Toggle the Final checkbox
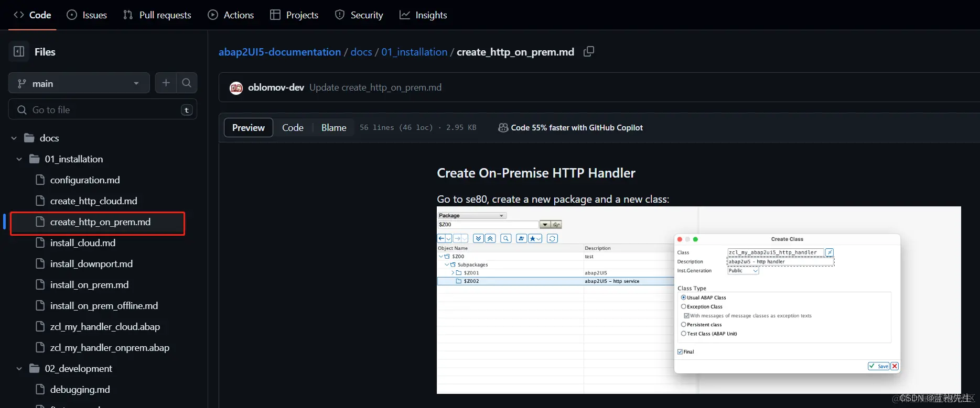The image size is (980, 408). click(x=680, y=352)
